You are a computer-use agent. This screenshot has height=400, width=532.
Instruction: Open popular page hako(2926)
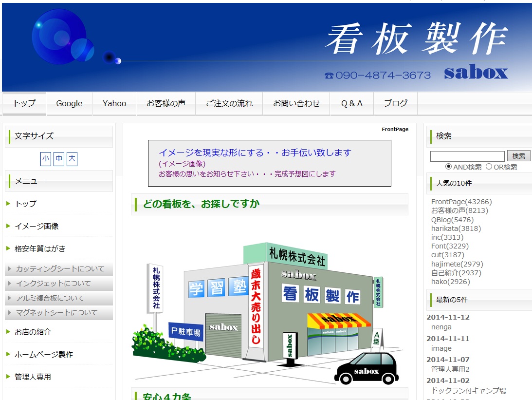tap(451, 282)
